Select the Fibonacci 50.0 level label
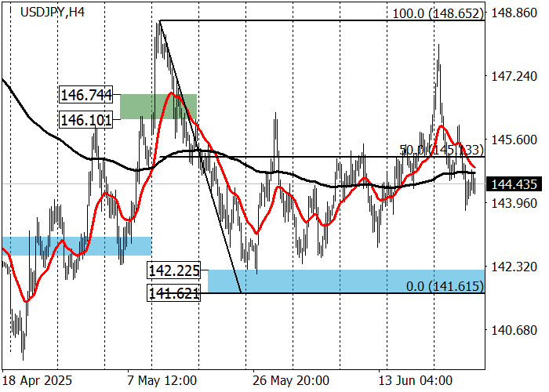The image size is (549, 392). tap(441, 150)
